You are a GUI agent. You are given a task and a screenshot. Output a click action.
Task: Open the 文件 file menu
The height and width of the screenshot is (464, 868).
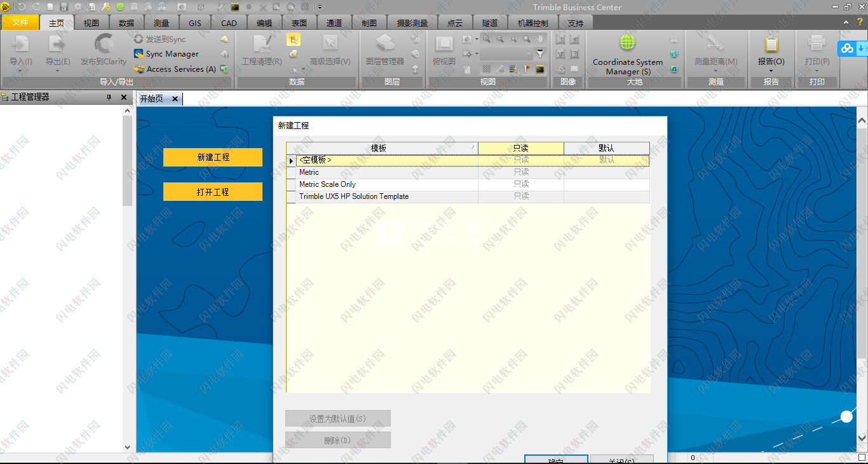[x=20, y=22]
